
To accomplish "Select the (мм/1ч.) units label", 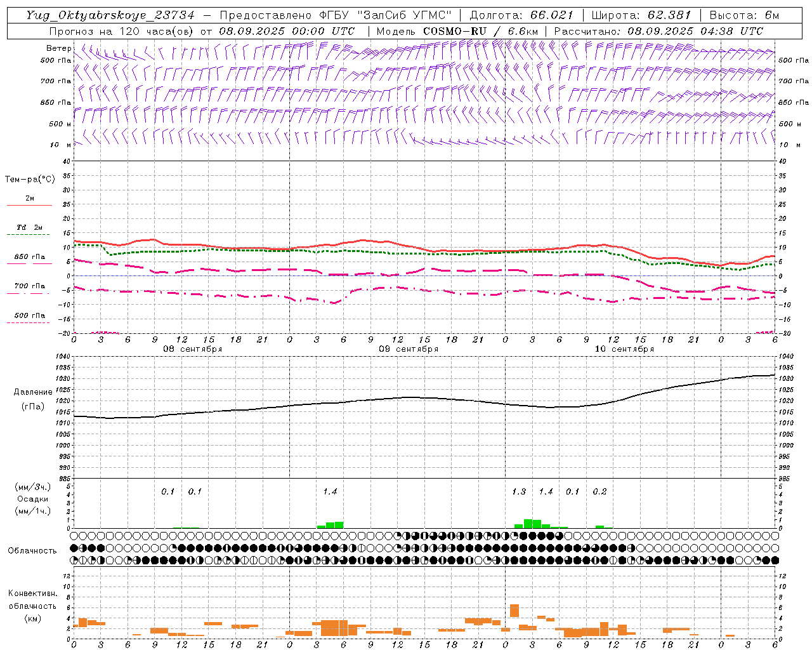I will pyautogui.click(x=32, y=512).
